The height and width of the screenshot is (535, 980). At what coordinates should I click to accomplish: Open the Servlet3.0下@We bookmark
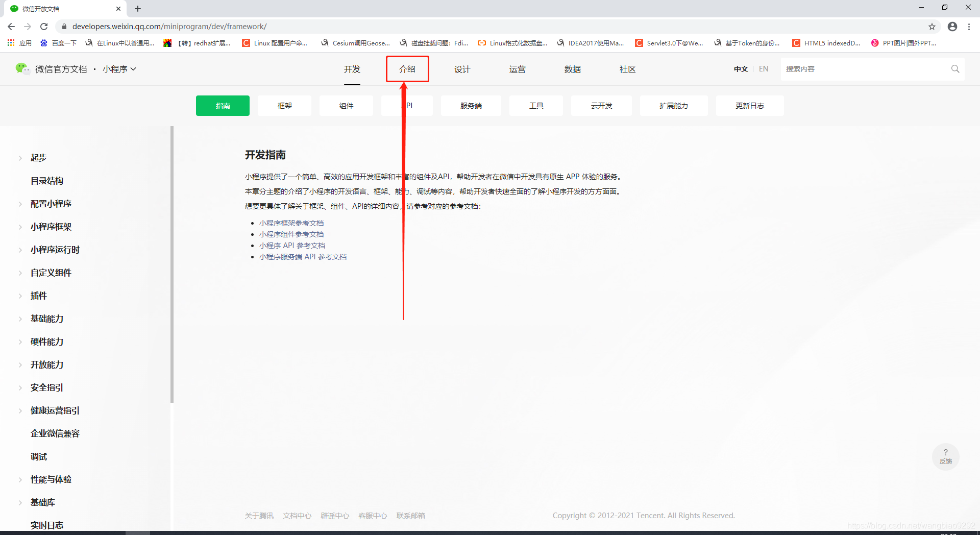[x=669, y=43]
